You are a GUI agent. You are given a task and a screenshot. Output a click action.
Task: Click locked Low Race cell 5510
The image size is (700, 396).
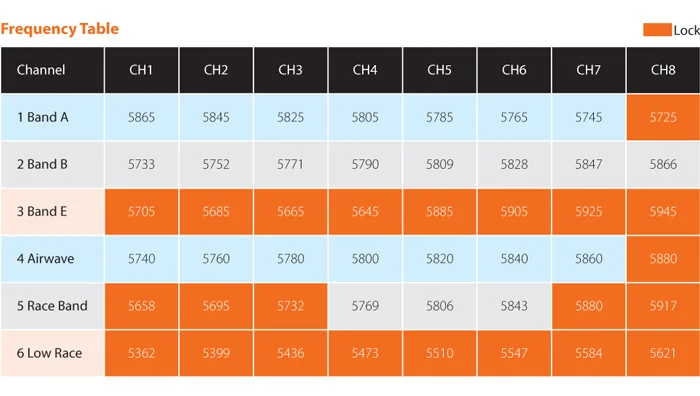coord(440,353)
